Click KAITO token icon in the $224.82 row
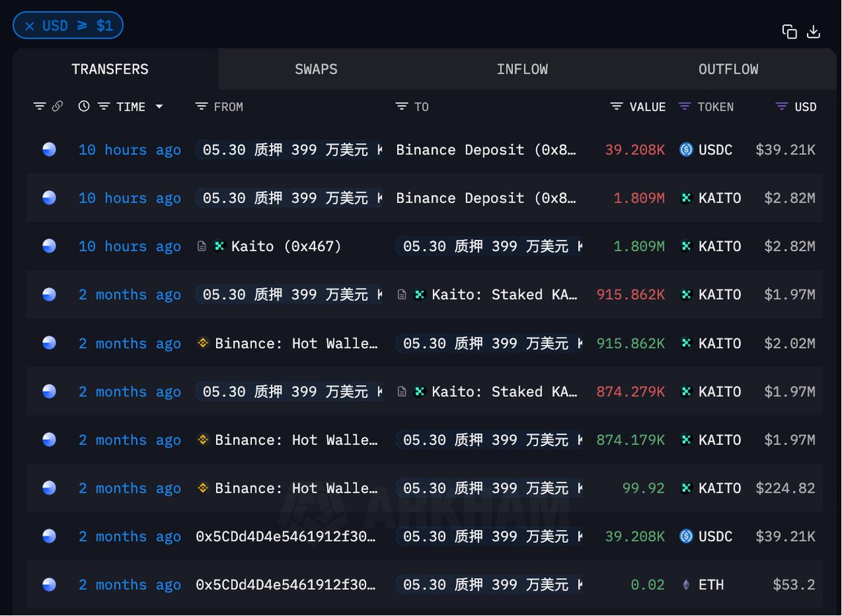Image resolution: width=842 pixels, height=616 pixels. coord(686,488)
